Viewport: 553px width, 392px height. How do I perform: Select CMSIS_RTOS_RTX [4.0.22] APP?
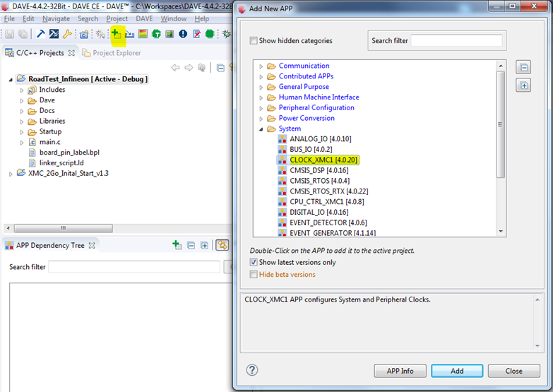pyautogui.click(x=323, y=191)
